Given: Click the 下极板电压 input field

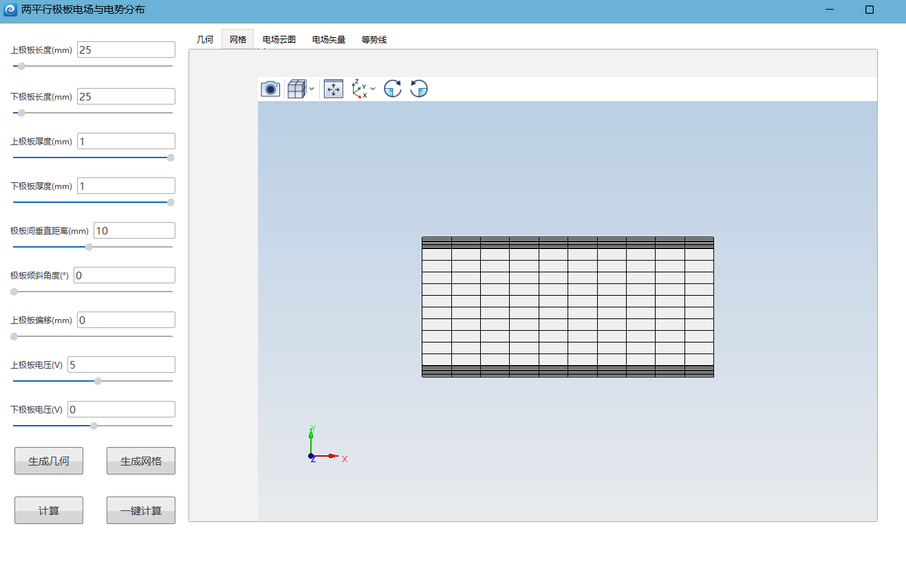Looking at the screenshot, I should [x=121, y=409].
